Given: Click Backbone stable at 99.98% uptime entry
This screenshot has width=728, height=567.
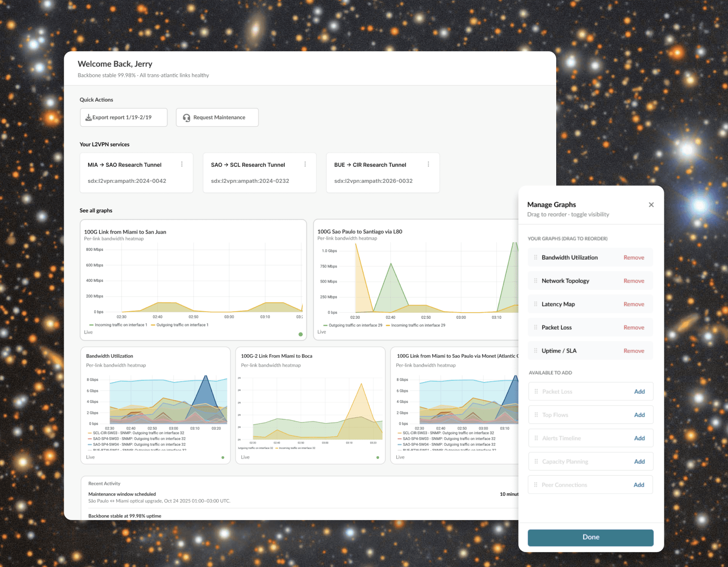Looking at the screenshot, I should pos(125,516).
